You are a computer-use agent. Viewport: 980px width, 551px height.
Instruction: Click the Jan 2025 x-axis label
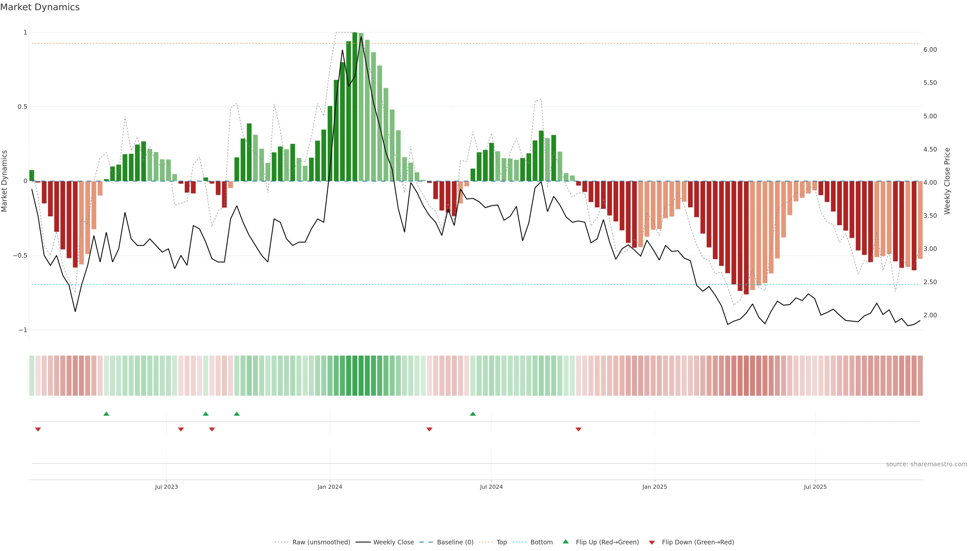(654, 487)
